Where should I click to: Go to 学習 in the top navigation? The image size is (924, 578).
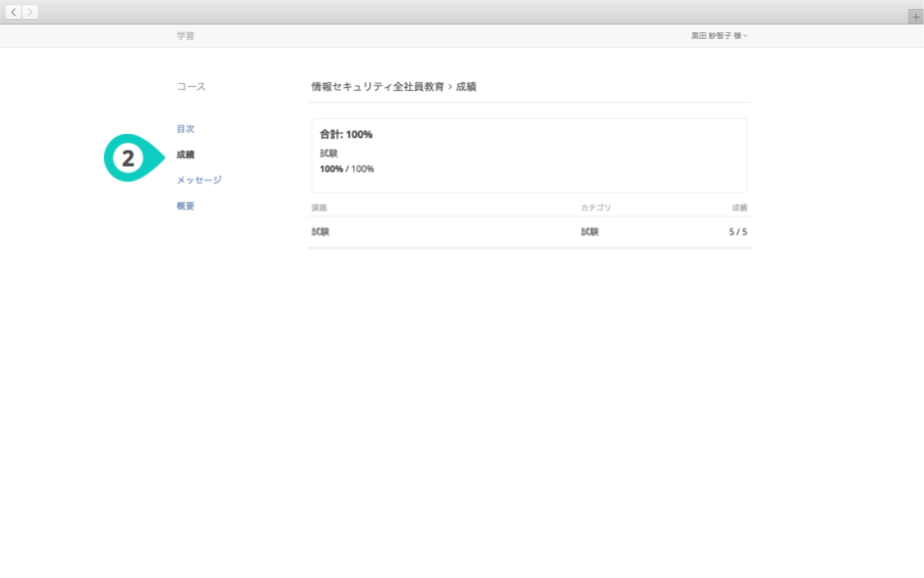point(186,36)
